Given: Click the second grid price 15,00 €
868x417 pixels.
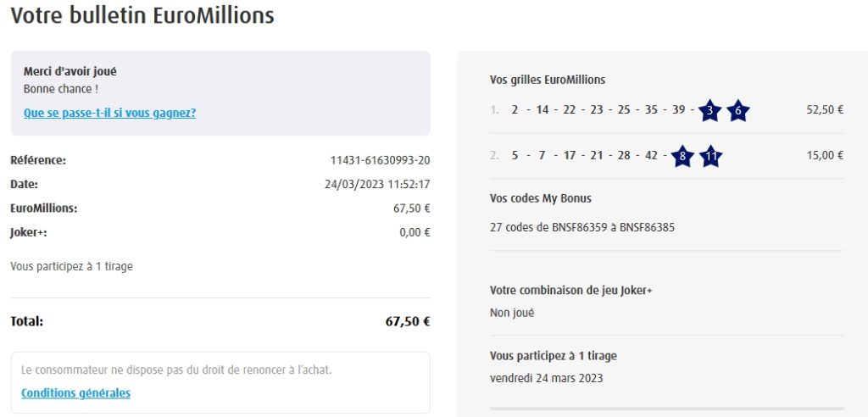Looking at the screenshot, I should (825, 155).
